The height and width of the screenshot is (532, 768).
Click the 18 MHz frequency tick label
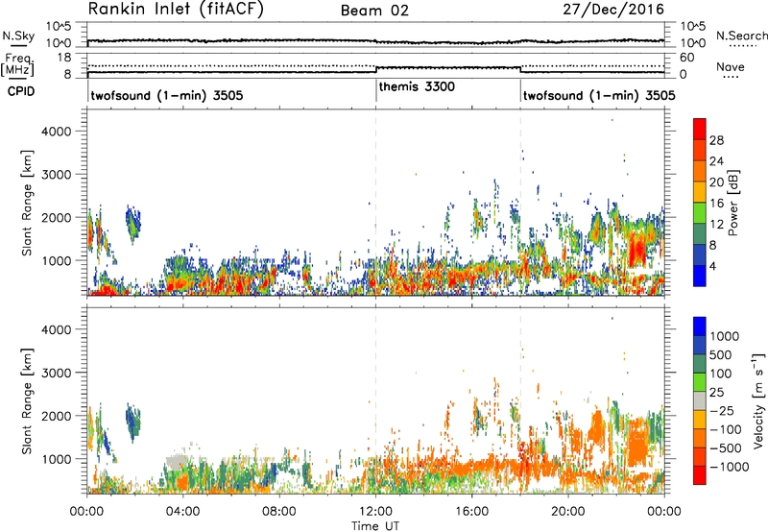63,58
